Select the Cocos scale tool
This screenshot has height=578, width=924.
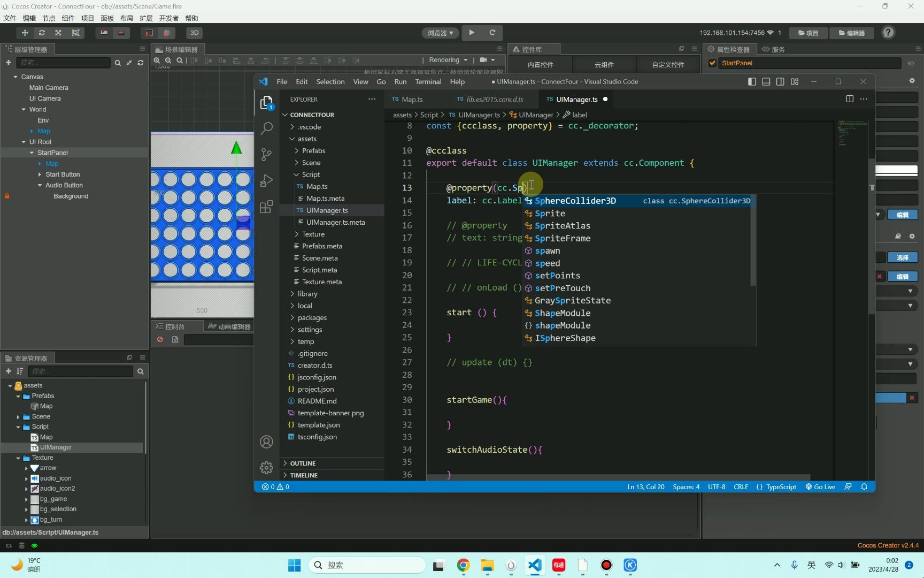pyautogui.click(x=58, y=33)
